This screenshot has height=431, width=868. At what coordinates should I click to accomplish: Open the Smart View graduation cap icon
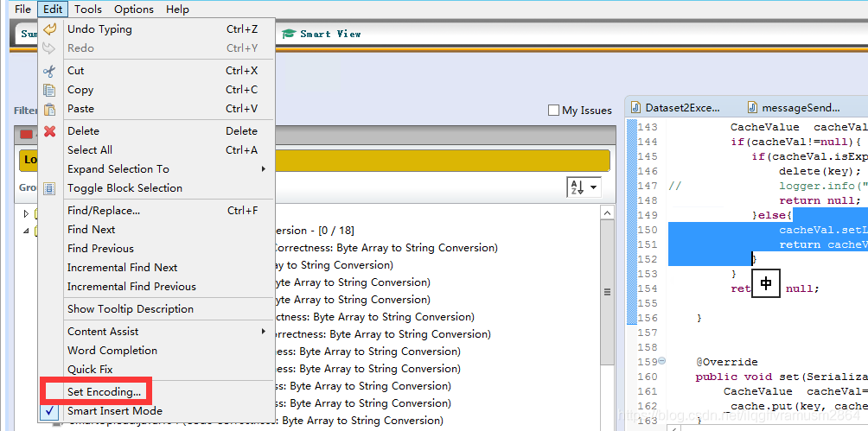[x=289, y=34]
